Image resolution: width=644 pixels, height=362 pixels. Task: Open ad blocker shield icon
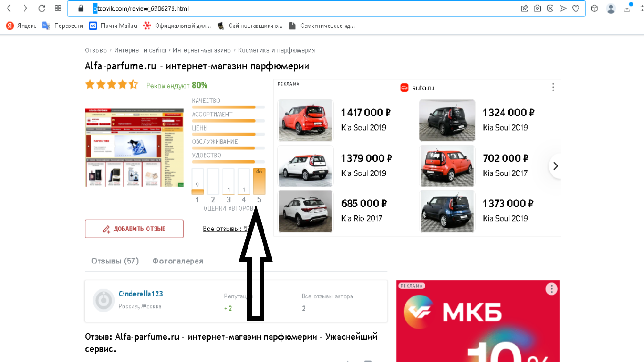pyautogui.click(x=550, y=8)
